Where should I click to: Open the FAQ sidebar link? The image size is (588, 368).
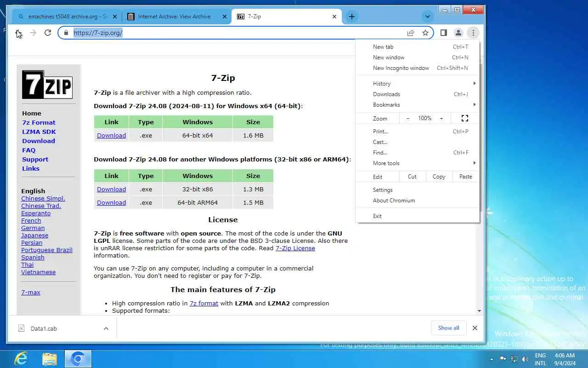click(x=28, y=150)
